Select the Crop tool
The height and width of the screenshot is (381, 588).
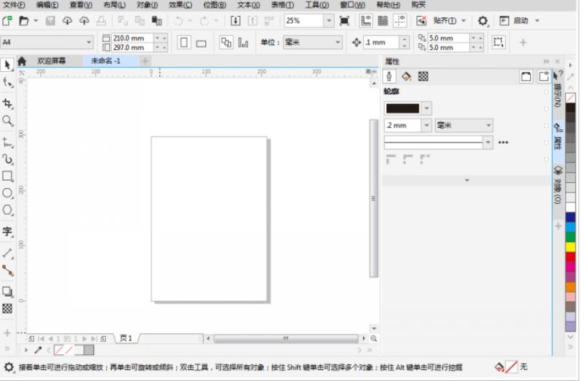(7, 104)
